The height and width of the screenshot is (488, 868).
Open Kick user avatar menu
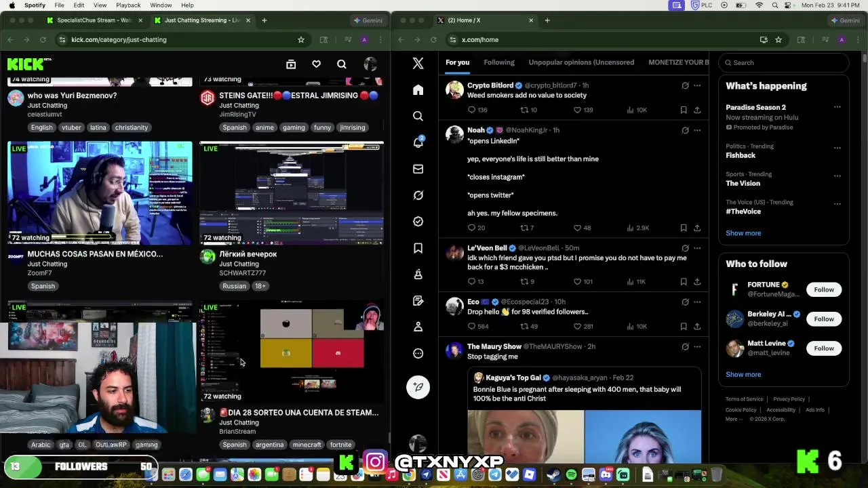coord(370,64)
